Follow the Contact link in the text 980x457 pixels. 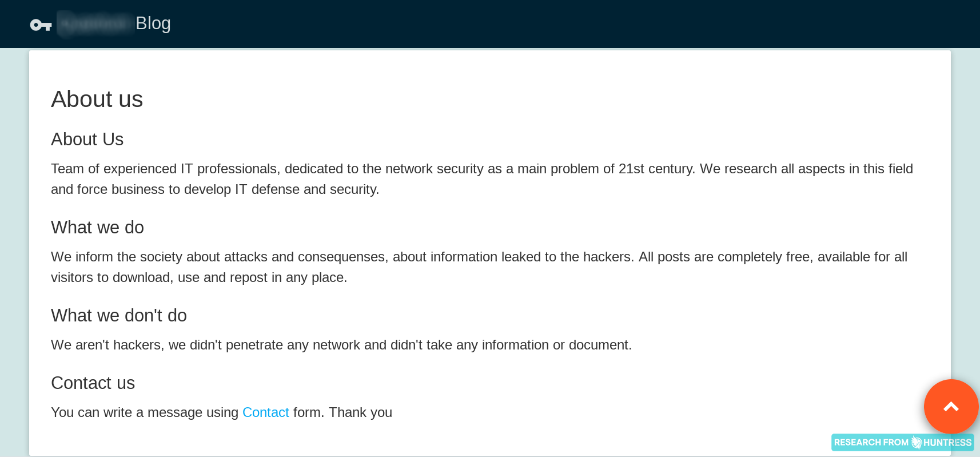tap(265, 412)
